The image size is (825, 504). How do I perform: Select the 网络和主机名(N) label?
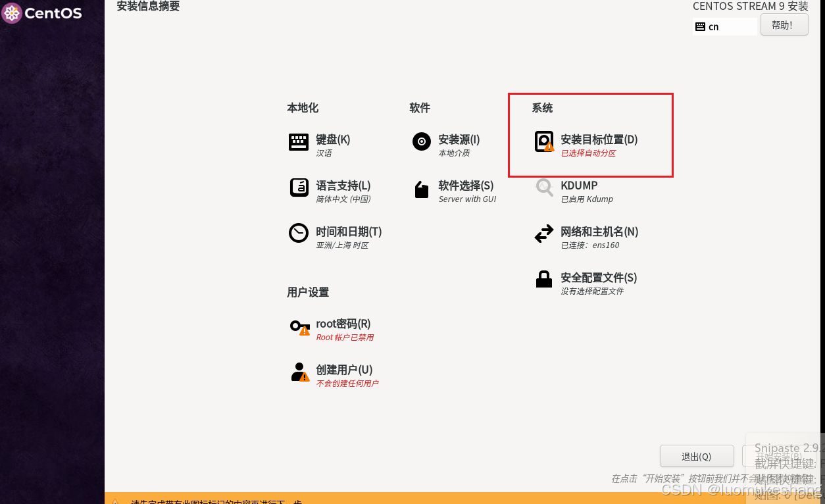click(x=599, y=232)
